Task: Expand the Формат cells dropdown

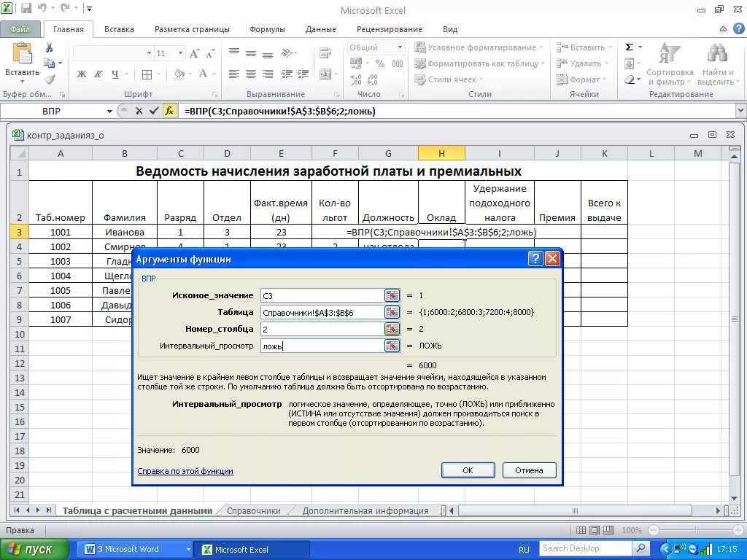Action: click(604, 79)
